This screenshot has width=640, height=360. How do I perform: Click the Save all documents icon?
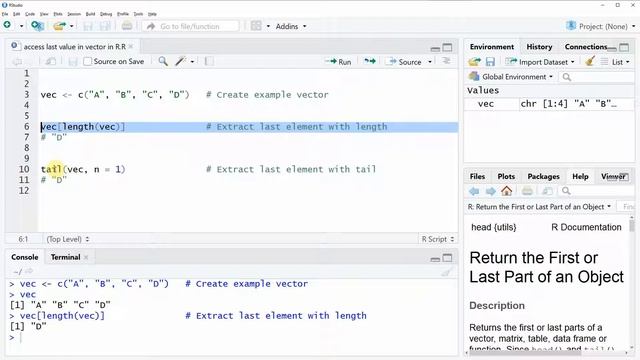point(105,26)
